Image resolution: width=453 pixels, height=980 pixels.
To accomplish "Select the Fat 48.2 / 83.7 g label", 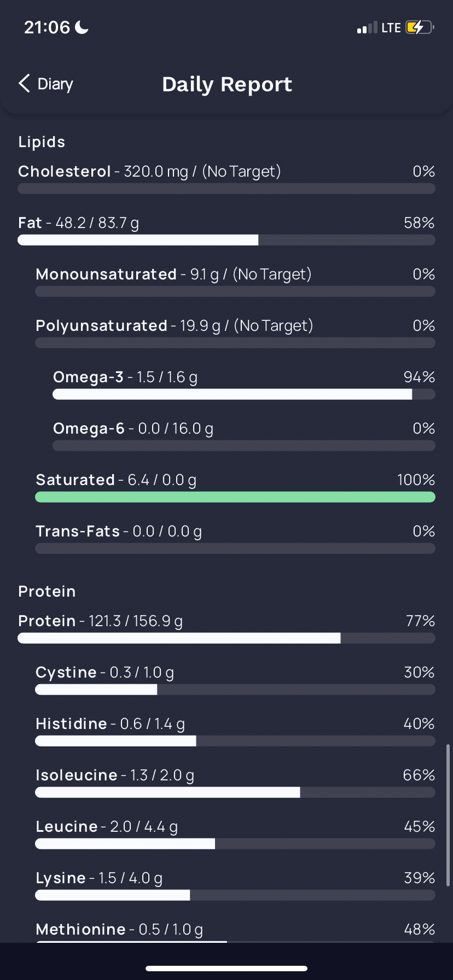I will (x=78, y=223).
